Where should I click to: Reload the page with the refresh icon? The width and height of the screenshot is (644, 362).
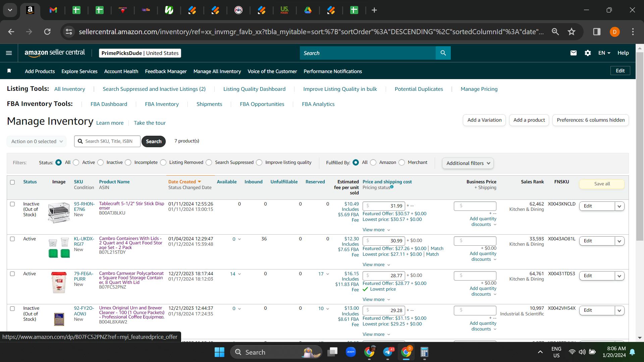[47, 32]
